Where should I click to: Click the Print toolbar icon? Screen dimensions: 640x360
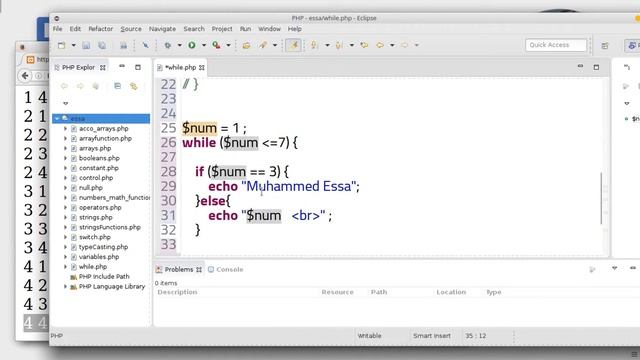123,45
